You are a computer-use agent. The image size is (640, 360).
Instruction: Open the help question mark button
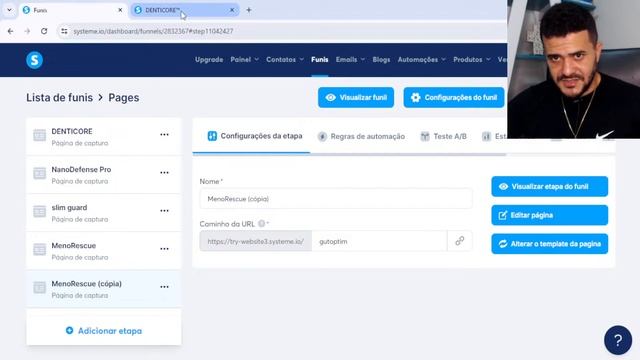click(x=618, y=340)
